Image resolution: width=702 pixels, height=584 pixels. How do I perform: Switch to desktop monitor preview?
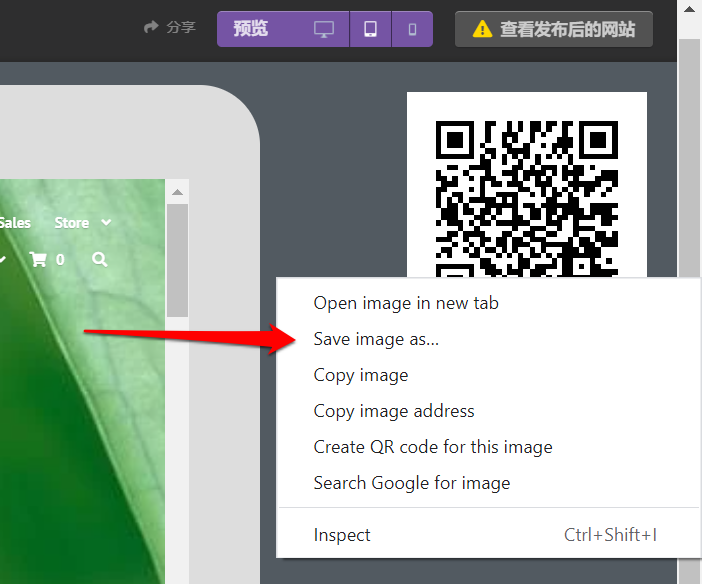[324, 30]
